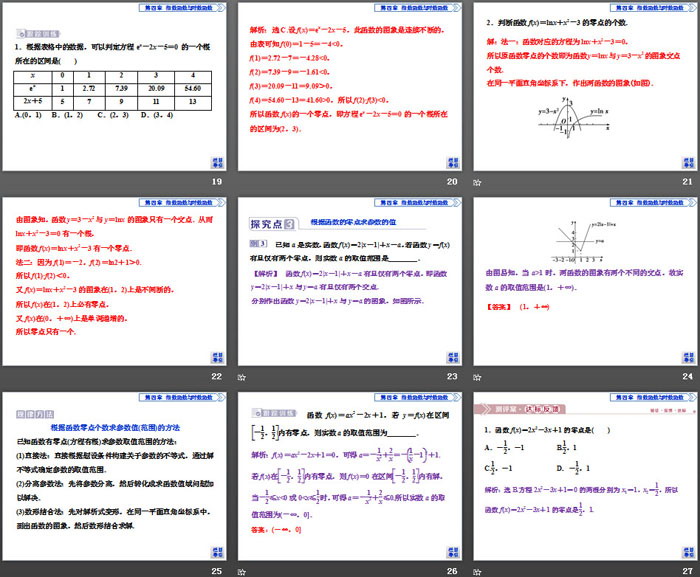Click the red 答案 line on slide 26
This screenshot has height=577, width=700.
[x=276, y=530]
